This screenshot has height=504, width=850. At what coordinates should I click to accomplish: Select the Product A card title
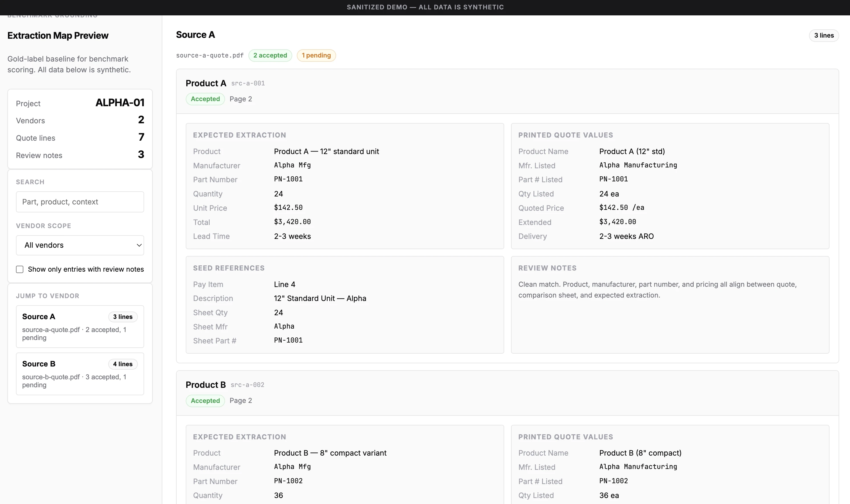[x=206, y=83]
